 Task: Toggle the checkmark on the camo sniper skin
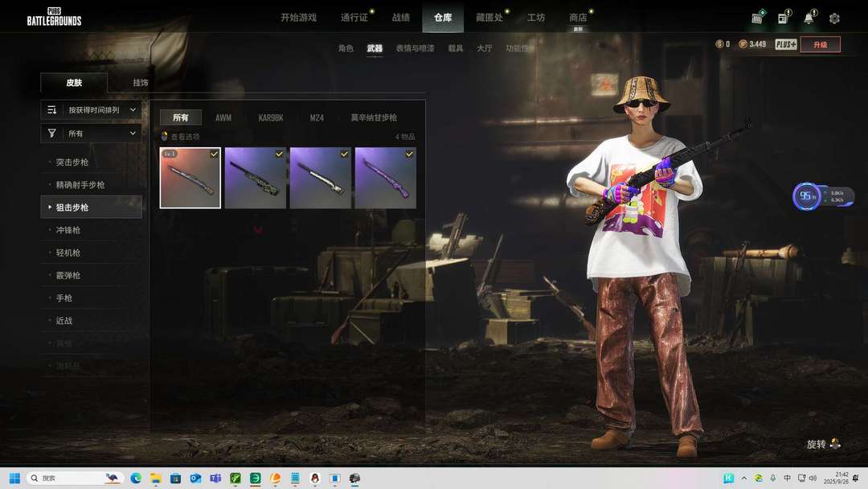coord(279,154)
